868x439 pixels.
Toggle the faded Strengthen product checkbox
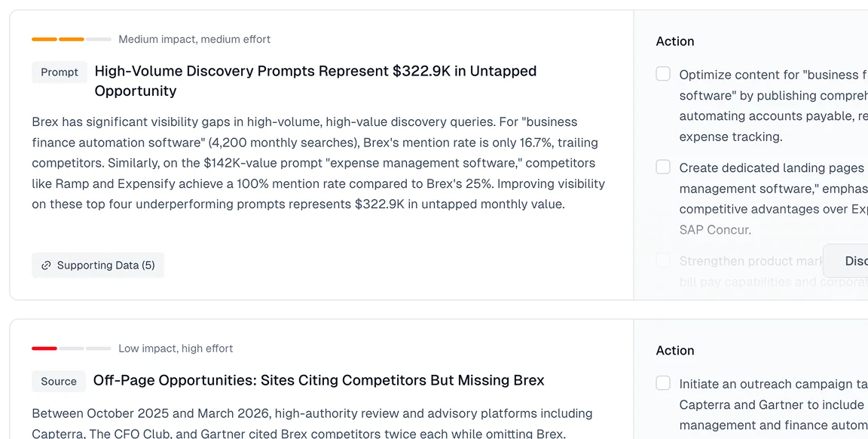click(x=663, y=261)
